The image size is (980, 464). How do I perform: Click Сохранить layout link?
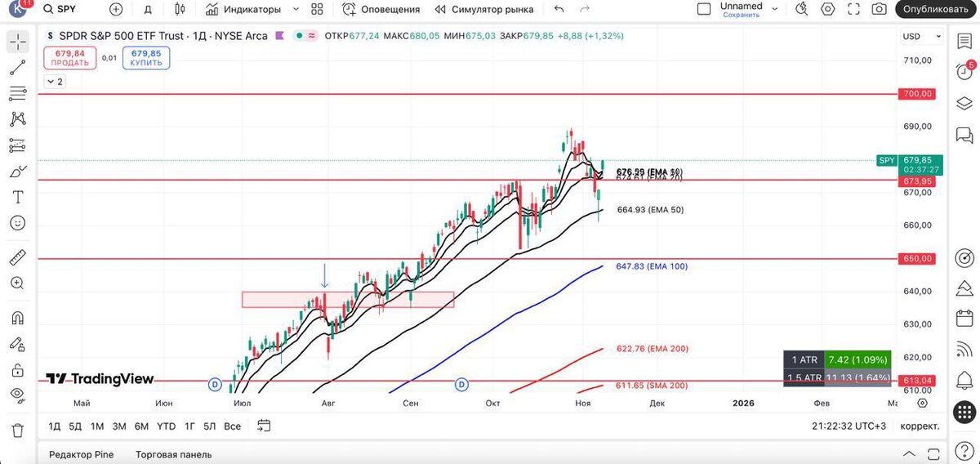[x=742, y=15]
